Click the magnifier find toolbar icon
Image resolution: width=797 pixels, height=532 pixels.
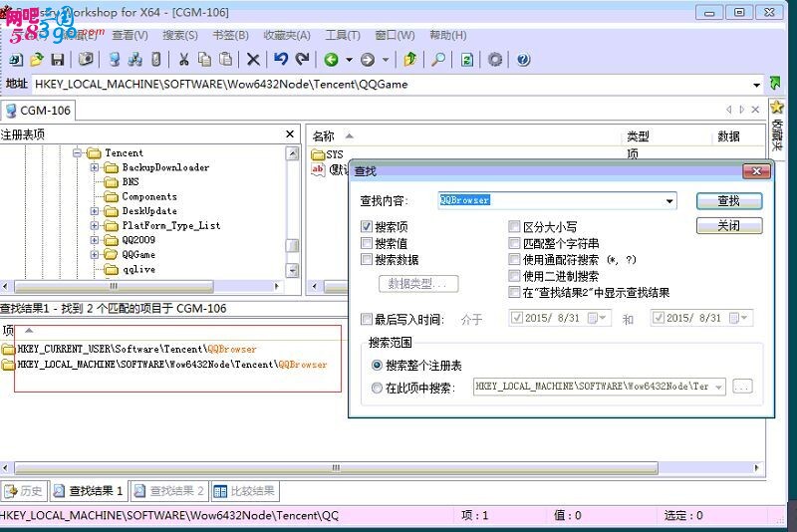coord(438,60)
